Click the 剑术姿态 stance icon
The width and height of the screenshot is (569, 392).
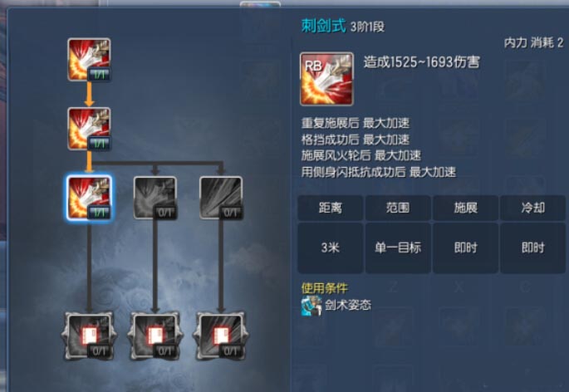coord(311,306)
